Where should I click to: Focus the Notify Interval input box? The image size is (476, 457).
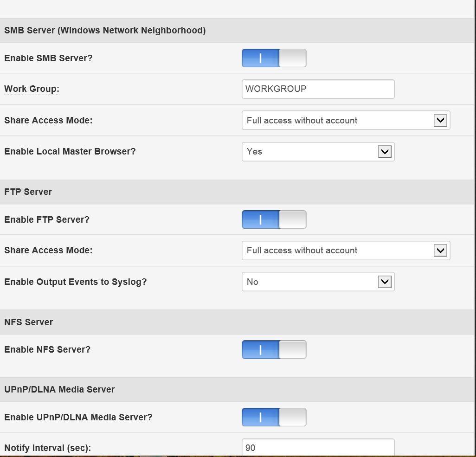pyautogui.click(x=318, y=447)
